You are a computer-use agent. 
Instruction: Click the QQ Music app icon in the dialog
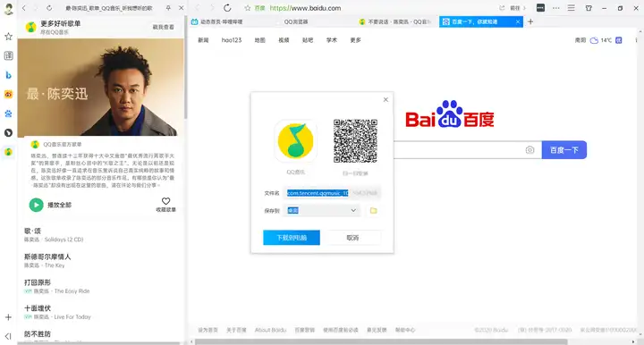(295, 141)
